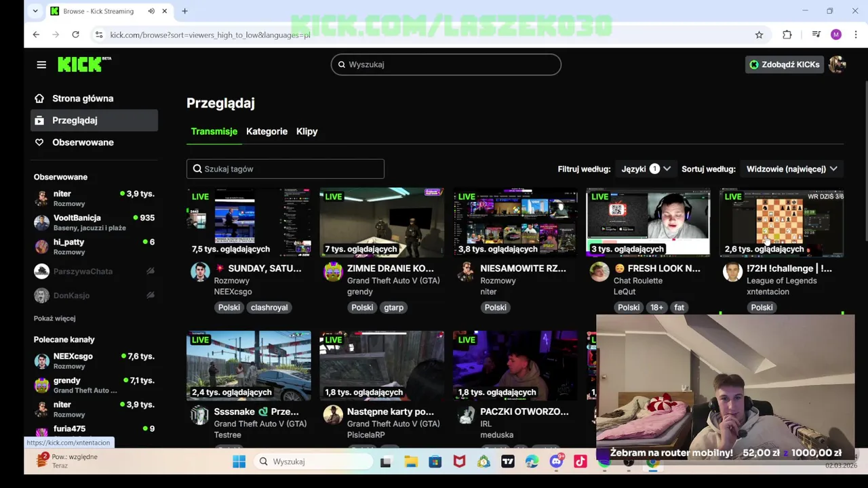
Task: Open Grand Theft Auto V category under grendy
Action: click(393, 281)
